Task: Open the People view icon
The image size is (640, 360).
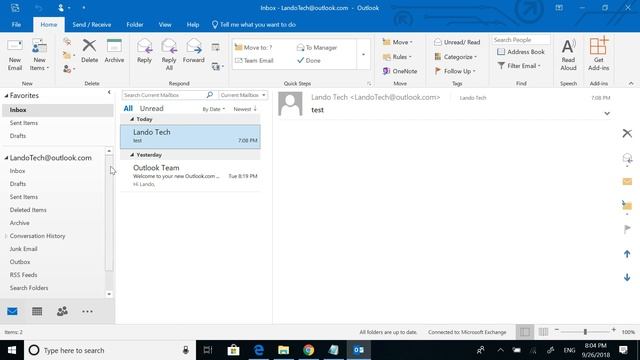Action: pos(62,311)
